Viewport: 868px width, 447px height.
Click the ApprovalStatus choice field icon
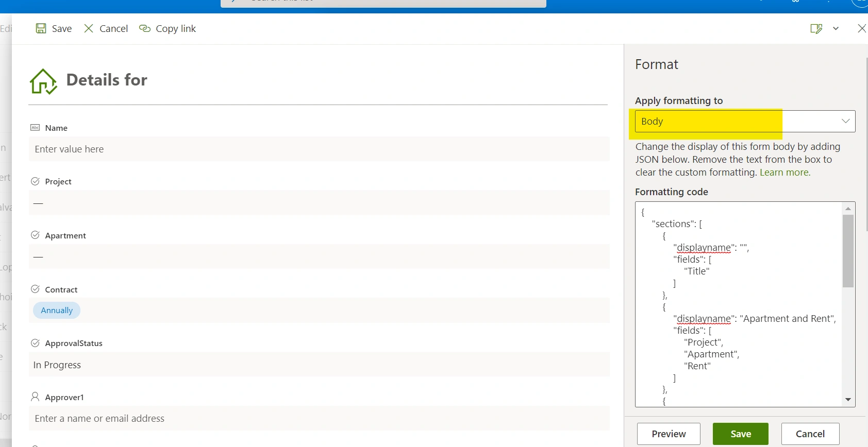tap(35, 343)
